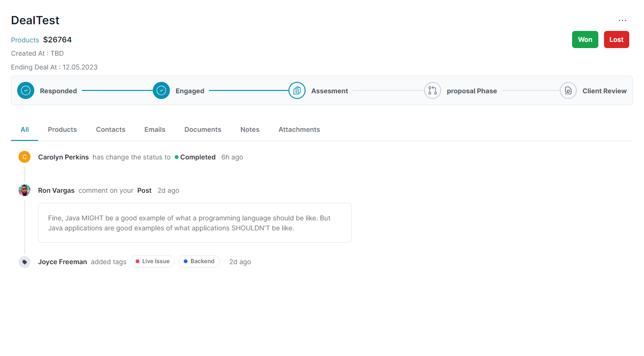Click Carolyn Perkins' orange avatar icon
Screen dimensions: 644x356
[24, 157]
